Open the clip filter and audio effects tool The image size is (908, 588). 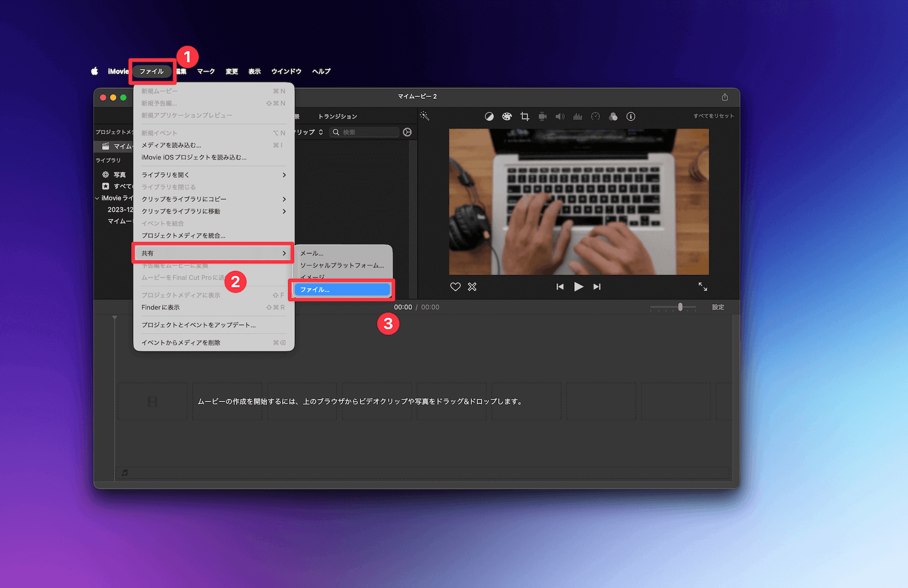tap(613, 116)
